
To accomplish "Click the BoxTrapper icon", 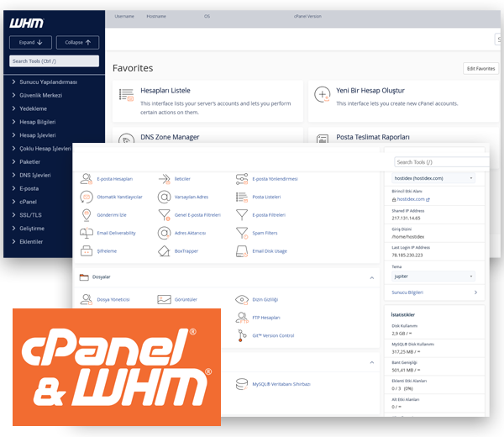I will tap(165, 250).
